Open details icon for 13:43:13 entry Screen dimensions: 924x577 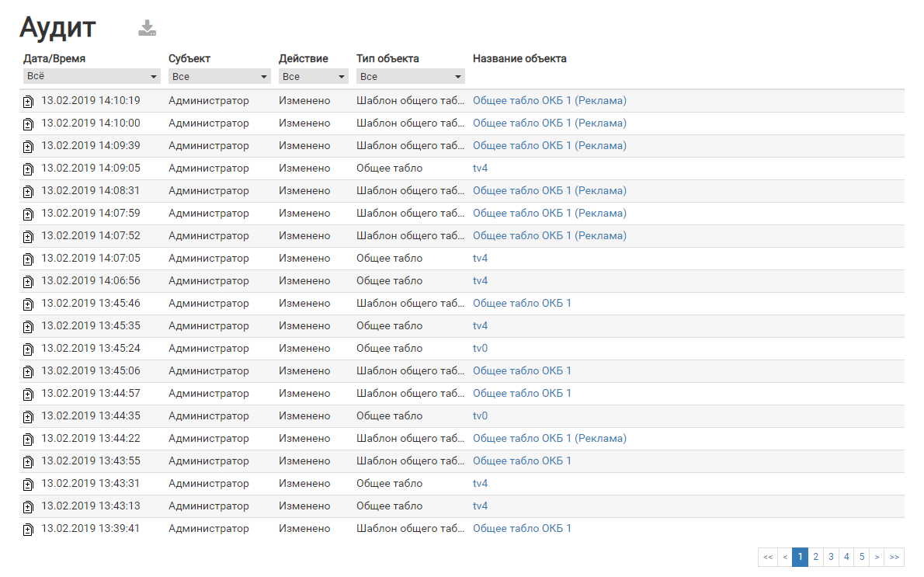(x=28, y=507)
